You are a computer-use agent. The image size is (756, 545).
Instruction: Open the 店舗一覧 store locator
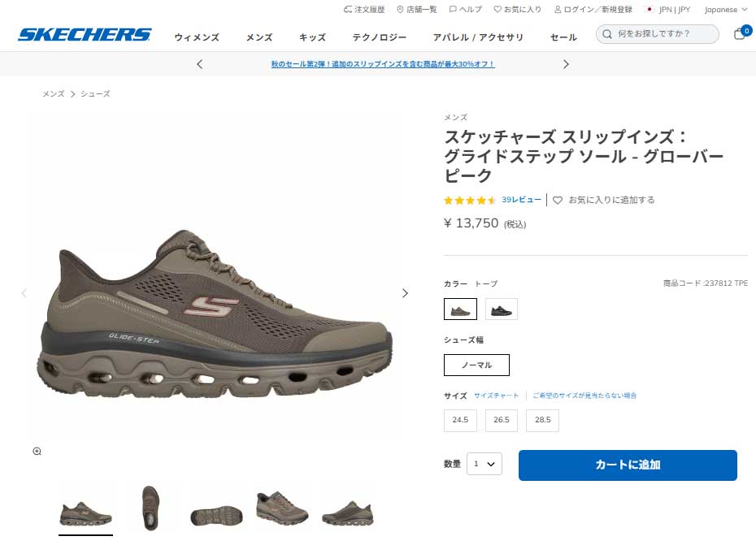click(416, 9)
